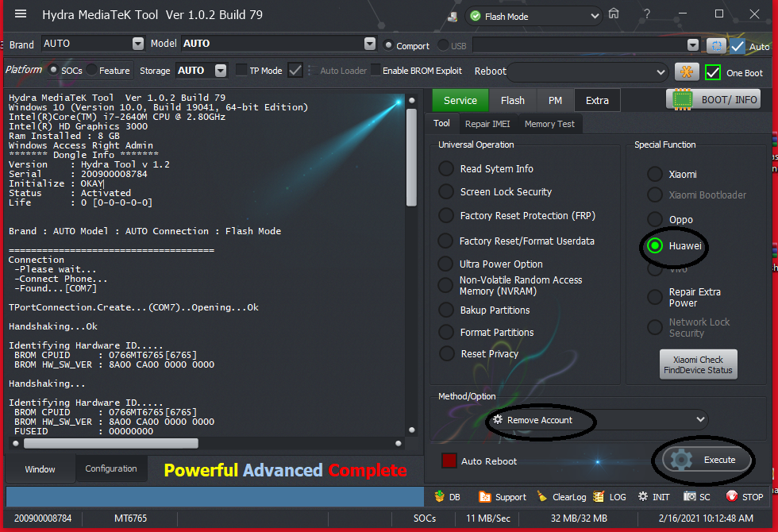Image resolution: width=778 pixels, height=532 pixels.
Task: Click the orange star button beside Reboot
Action: click(x=687, y=72)
